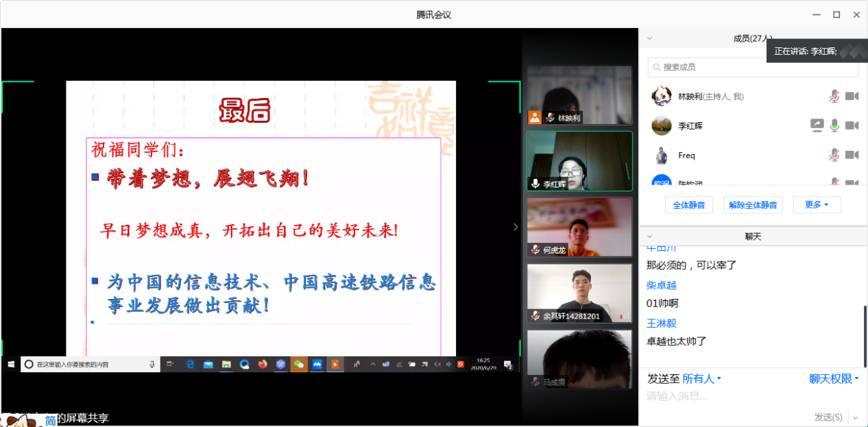Click the 搜索成员 search field
This screenshot has width=868, height=427.
coord(753,67)
